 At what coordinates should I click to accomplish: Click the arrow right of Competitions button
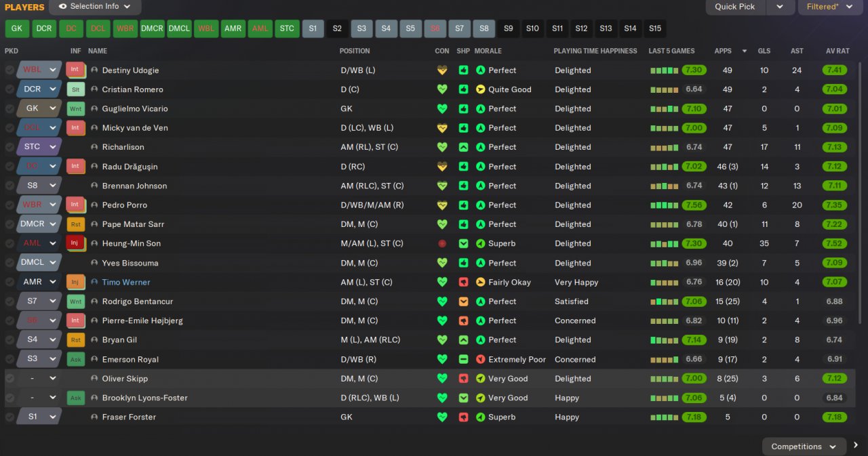(x=856, y=446)
